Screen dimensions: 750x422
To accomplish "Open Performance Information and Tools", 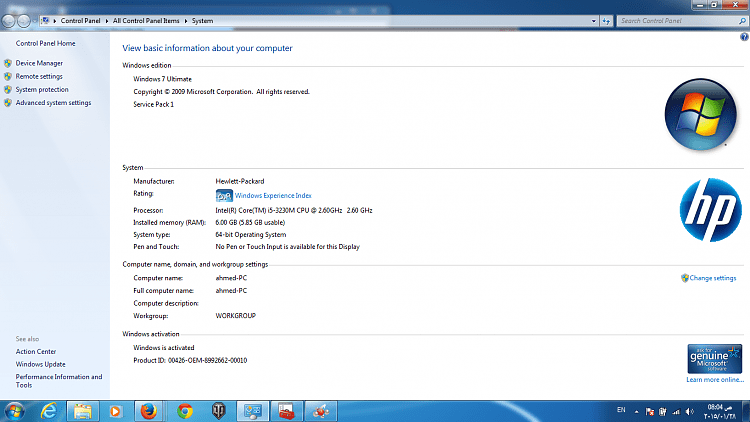I will 59,381.
